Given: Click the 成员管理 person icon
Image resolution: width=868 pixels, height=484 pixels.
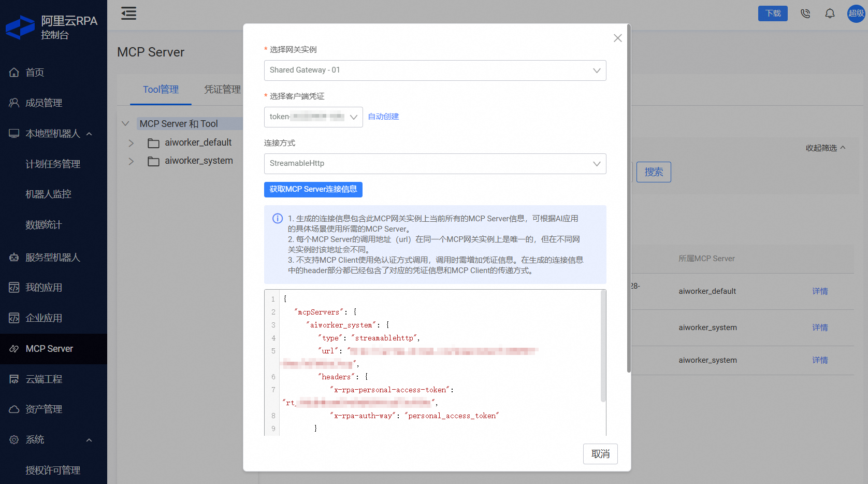Looking at the screenshot, I should [14, 103].
